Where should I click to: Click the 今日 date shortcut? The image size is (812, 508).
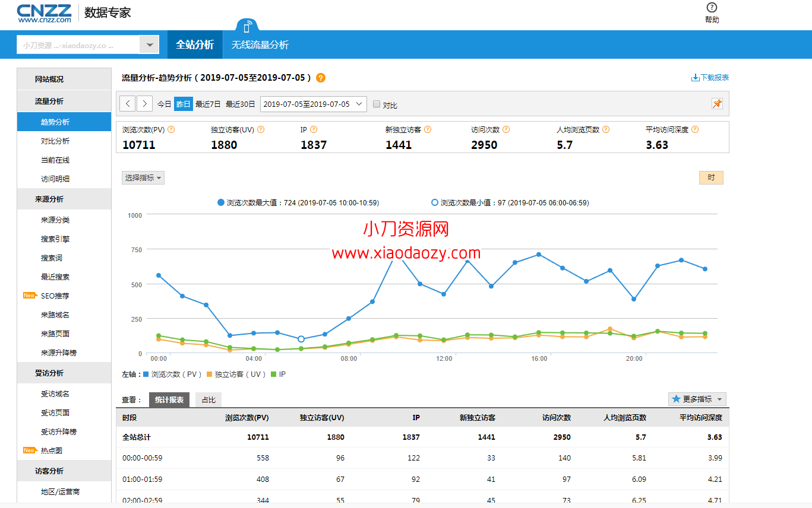(x=164, y=104)
